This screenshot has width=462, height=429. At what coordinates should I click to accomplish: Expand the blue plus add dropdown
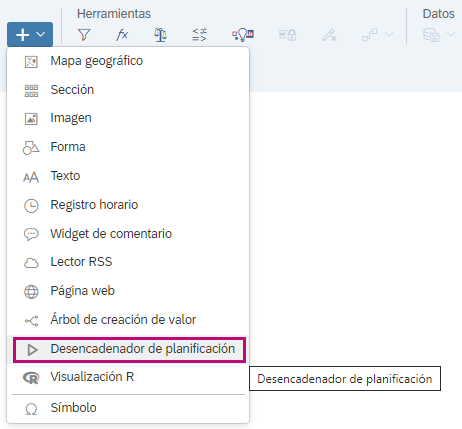point(30,34)
